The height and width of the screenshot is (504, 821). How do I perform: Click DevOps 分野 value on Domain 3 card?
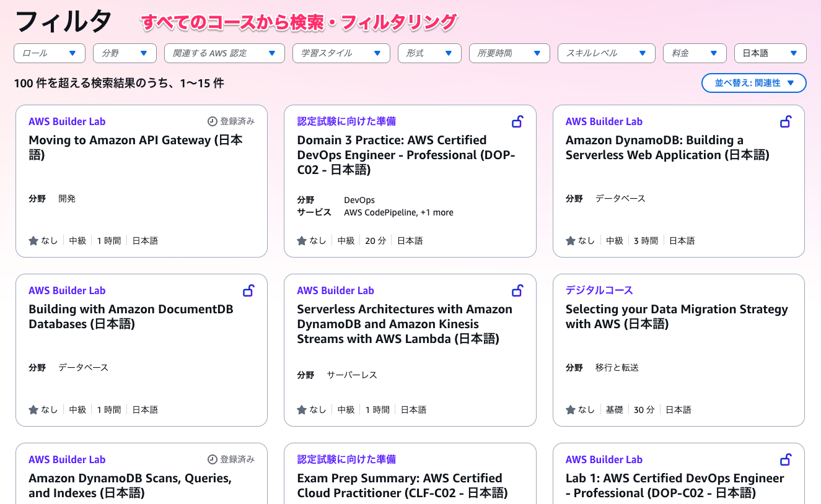[x=359, y=200]
